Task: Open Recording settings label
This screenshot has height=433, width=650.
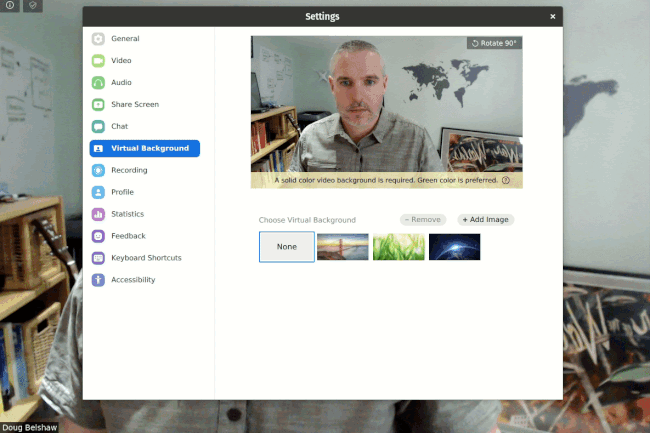Action: point(129,170)
